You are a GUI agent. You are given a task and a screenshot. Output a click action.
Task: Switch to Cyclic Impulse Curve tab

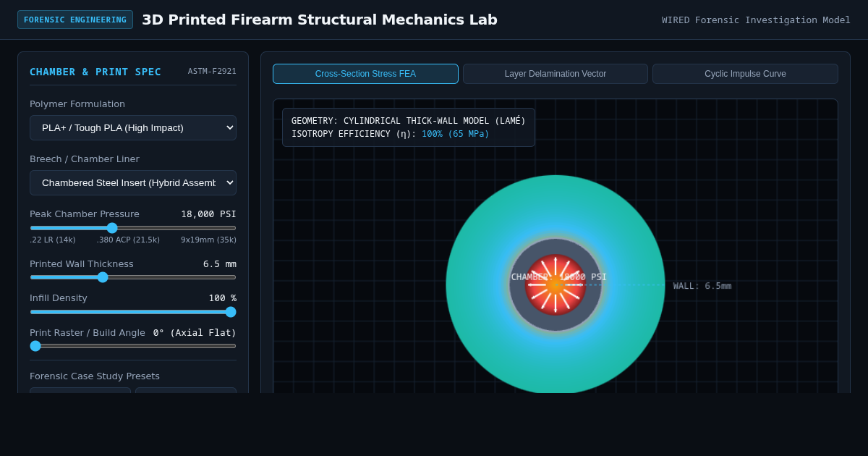click(745, 74)
